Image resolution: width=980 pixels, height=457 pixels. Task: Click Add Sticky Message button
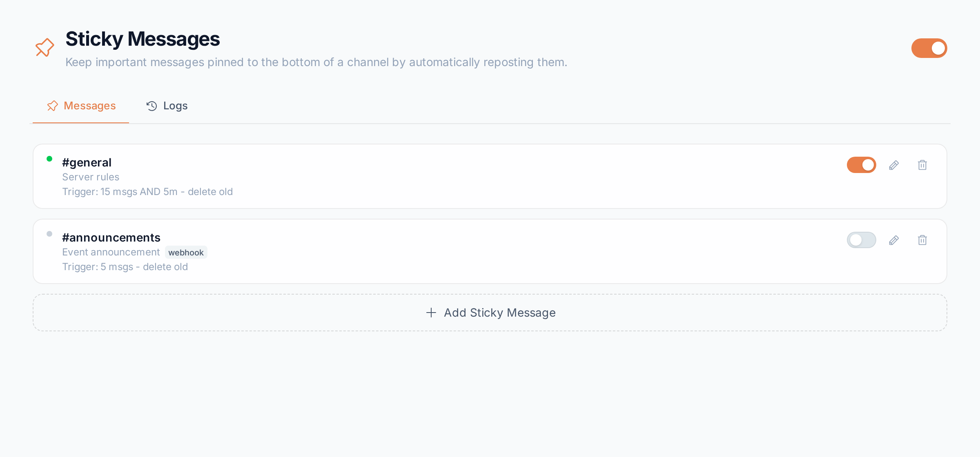[490, 313]
